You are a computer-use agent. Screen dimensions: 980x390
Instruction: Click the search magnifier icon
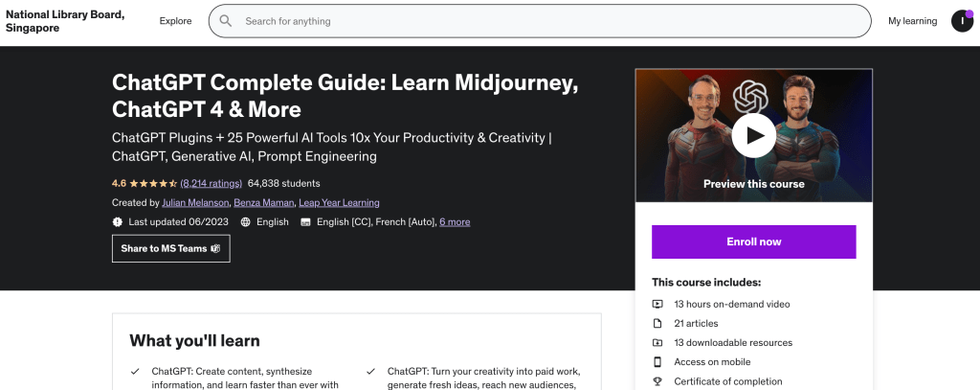click(226, 21)
